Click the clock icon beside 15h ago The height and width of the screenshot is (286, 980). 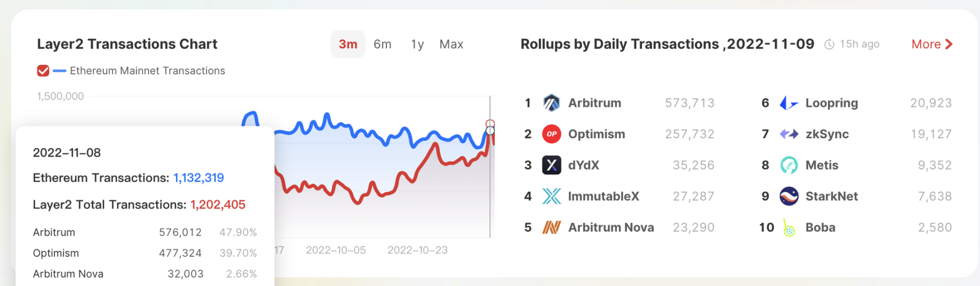pos(829,45)
